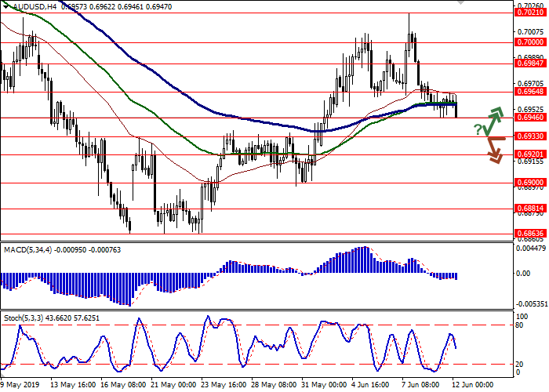
Task: Click the 0.6946 current price label
Action: [x=531, y=118]
